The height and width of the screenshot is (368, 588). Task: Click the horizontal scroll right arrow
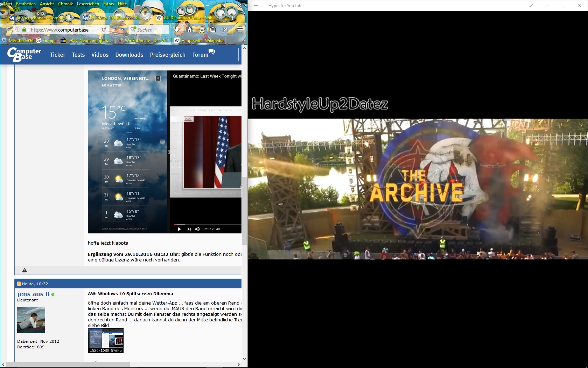click(239, 365)
